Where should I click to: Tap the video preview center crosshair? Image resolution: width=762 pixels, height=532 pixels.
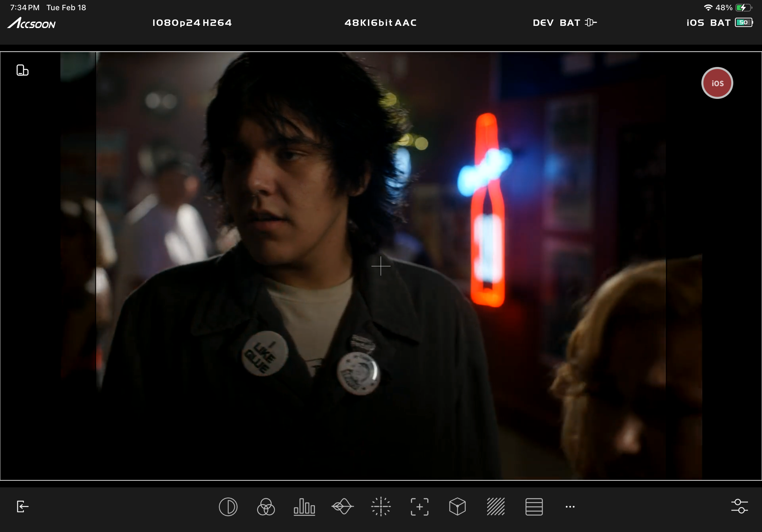[381, 266]
